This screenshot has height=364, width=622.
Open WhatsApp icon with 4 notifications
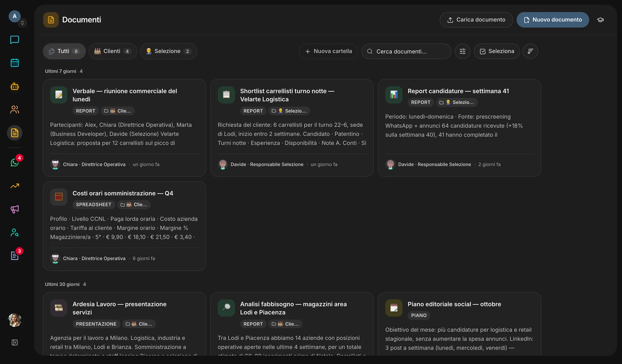(x=15, y=162)
